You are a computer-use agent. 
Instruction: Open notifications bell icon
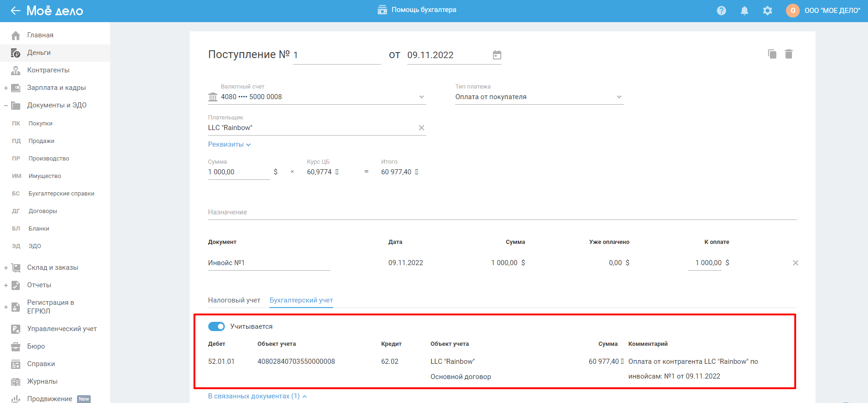(744, 11)
